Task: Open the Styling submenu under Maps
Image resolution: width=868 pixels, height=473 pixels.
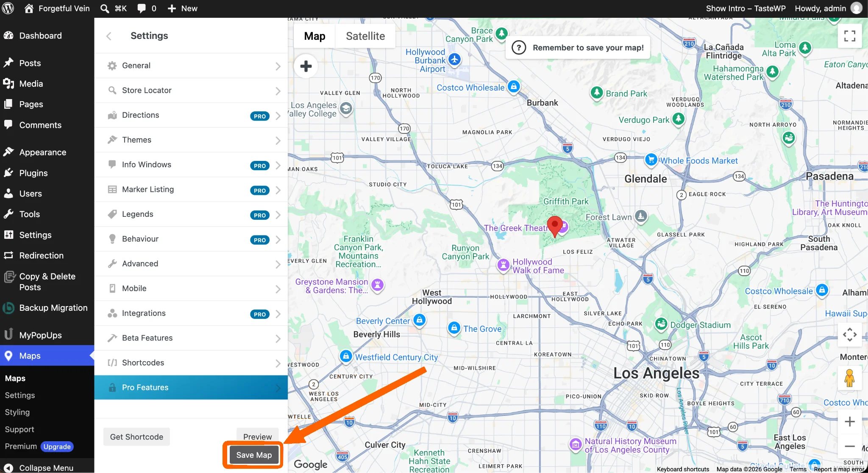Action: point(17,412)
